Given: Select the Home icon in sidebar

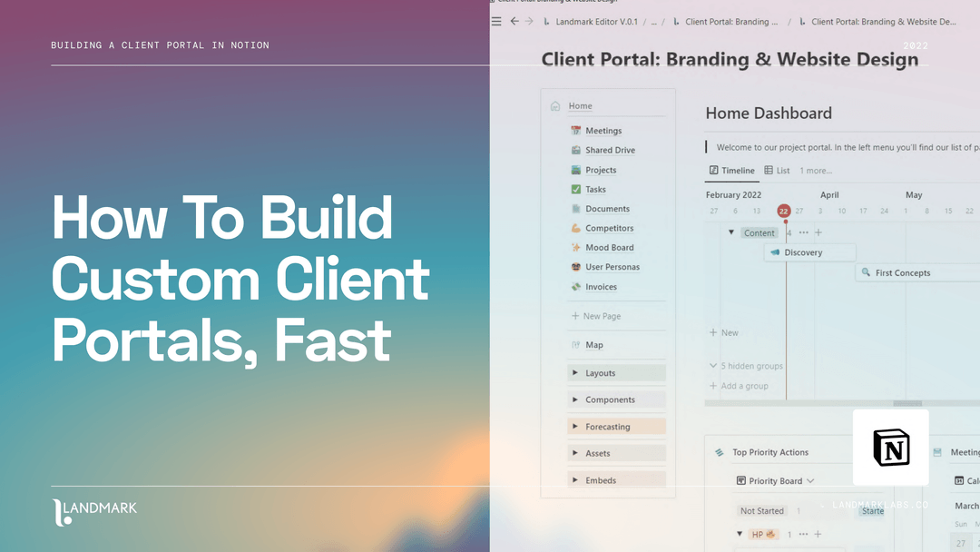Looking at the screenshot, I should click(x=554, y=105).
